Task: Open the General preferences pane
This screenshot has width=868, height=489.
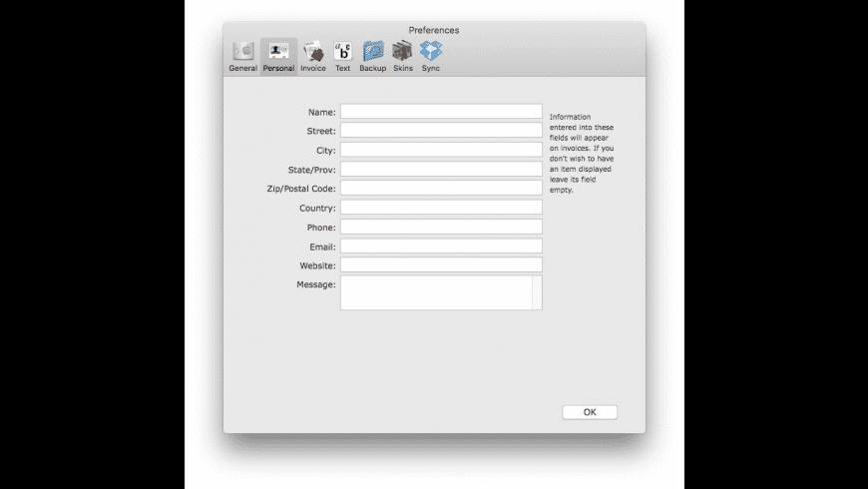Action: (x=243, y=57)
